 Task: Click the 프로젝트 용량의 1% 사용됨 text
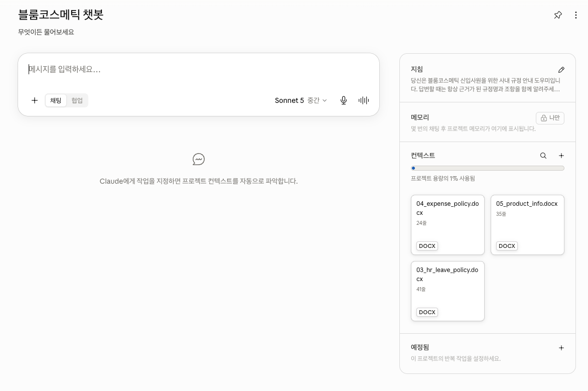pos(443,179)
